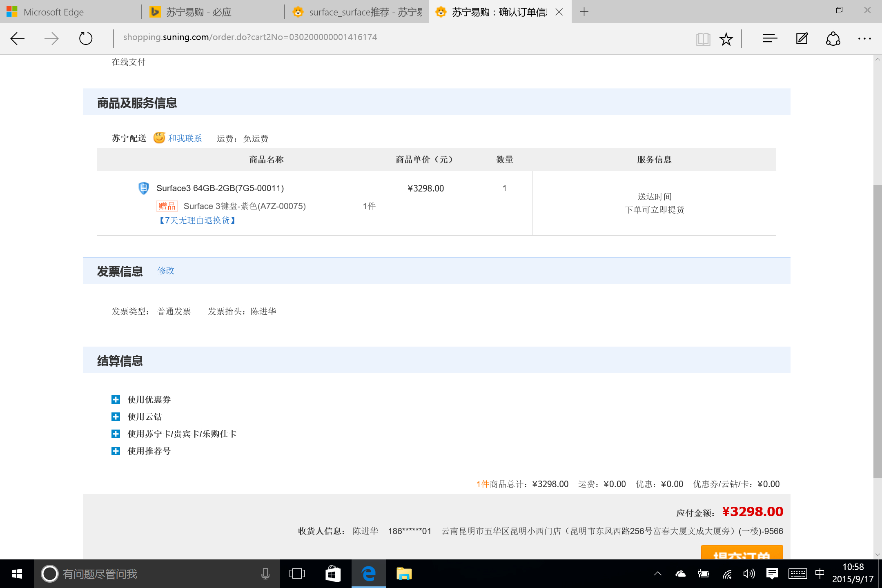Image resolution: width=882 pixels, height=588 pixels.
Task: Click the page vertical scrollbar thumb
Action: 877,331
